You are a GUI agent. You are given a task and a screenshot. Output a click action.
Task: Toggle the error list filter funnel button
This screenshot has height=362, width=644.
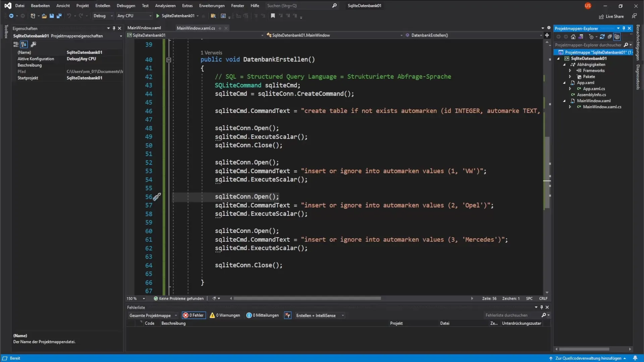[287, 315]
